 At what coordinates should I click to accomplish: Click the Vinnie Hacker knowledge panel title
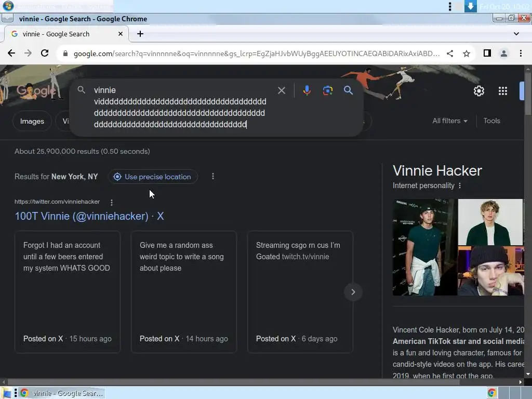point(437,170)
